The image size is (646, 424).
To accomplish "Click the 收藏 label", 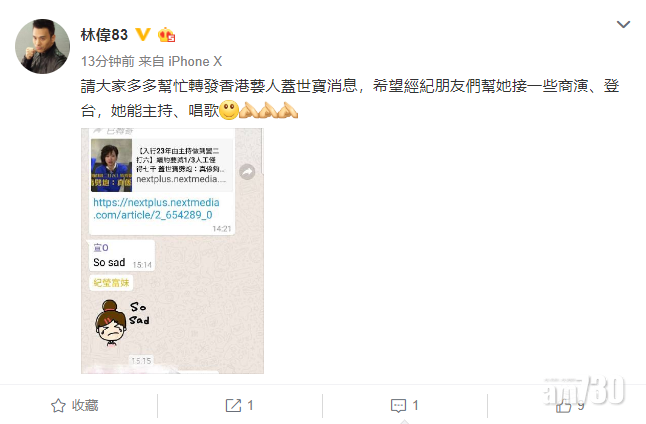I will [85, 405].
